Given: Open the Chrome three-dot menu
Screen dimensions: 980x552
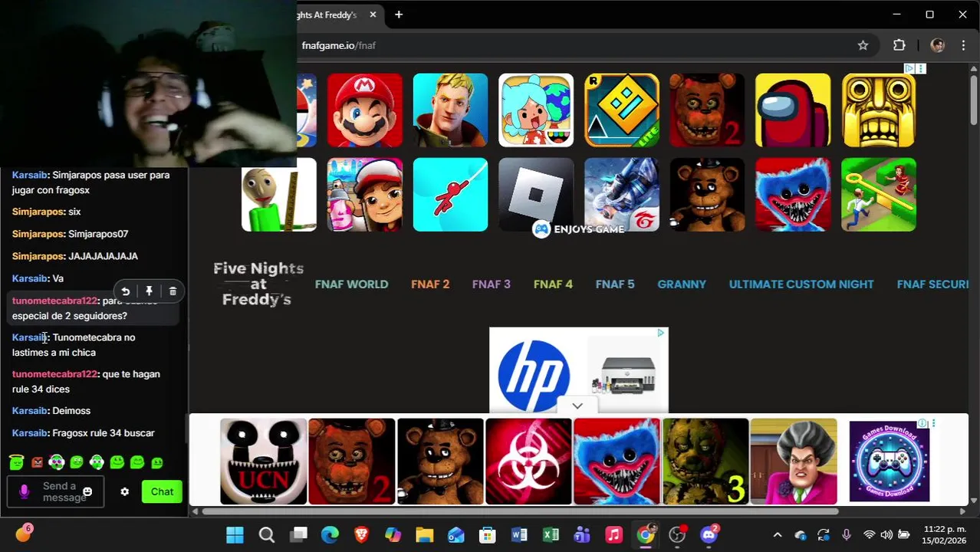Looking at the screenshot, I should (964, 45).
